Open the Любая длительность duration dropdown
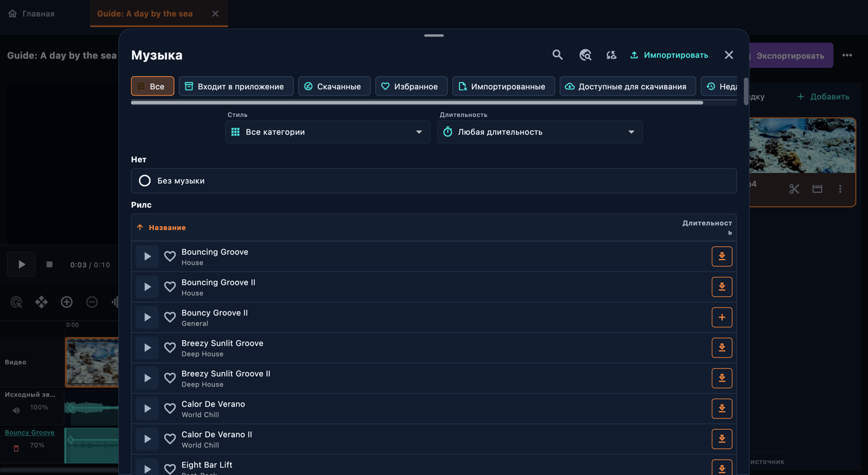This screenshot has width=868, height=475. pos(540,132)
